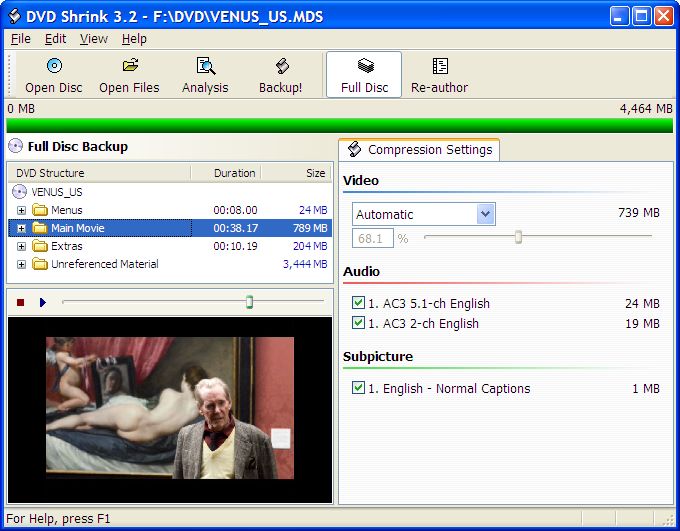Open the File menu
The width and height of the screenshot is (680, 531).
pos(20,39)
